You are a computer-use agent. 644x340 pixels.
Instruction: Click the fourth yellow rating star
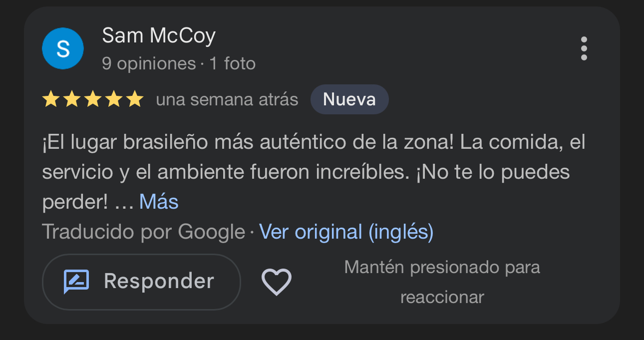tap(113, 100)
